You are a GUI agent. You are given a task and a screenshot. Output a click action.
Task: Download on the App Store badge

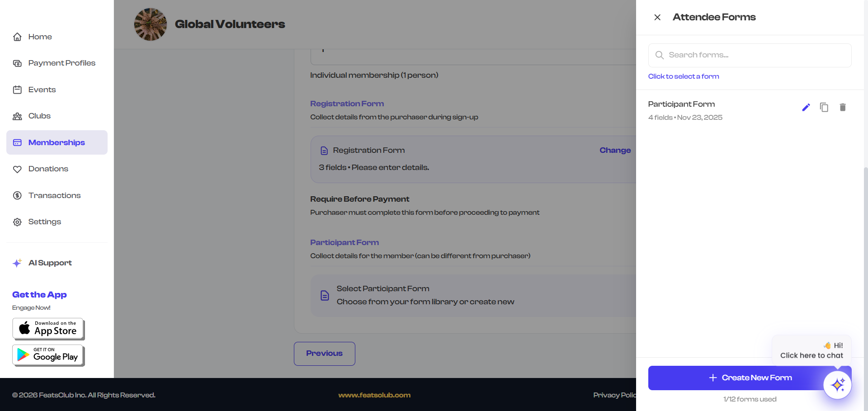tap(48, 329)
